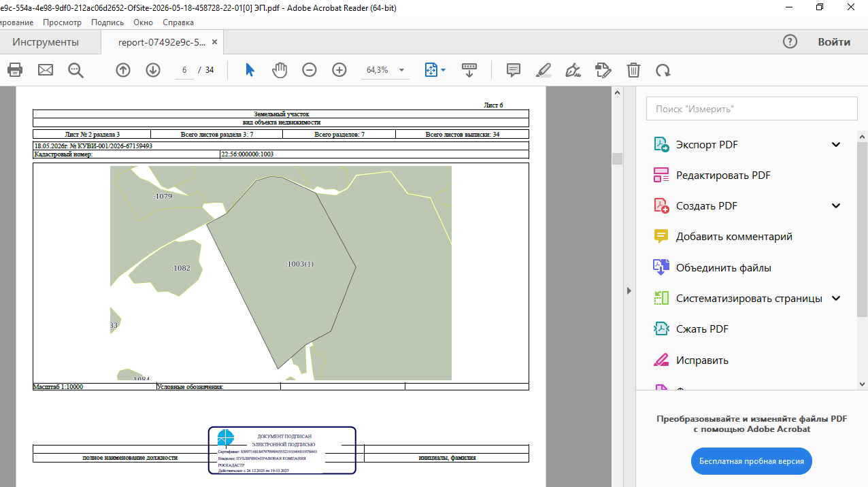Image resolution: width=868 pixels, height=487 pixels.
Task: Click the Organize pages tool icon
Action: tap(661, 298)
